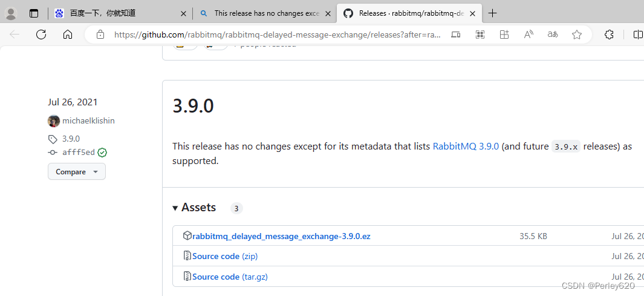This screenshot has width=644, height=296.
Task: Select the Assets count badge 3
Action: (236, 208)
